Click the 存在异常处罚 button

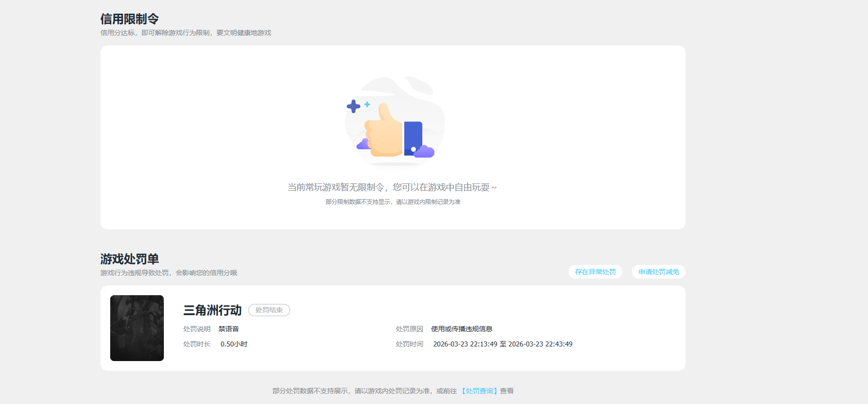pyautogui.click(x=595, y=272)
